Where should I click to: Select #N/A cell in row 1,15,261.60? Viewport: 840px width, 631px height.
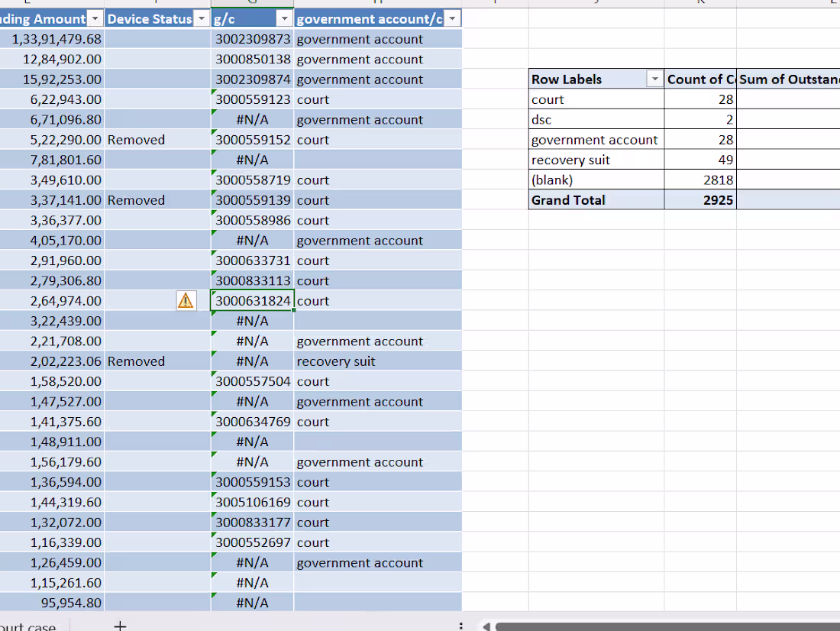tap(252, 583)
